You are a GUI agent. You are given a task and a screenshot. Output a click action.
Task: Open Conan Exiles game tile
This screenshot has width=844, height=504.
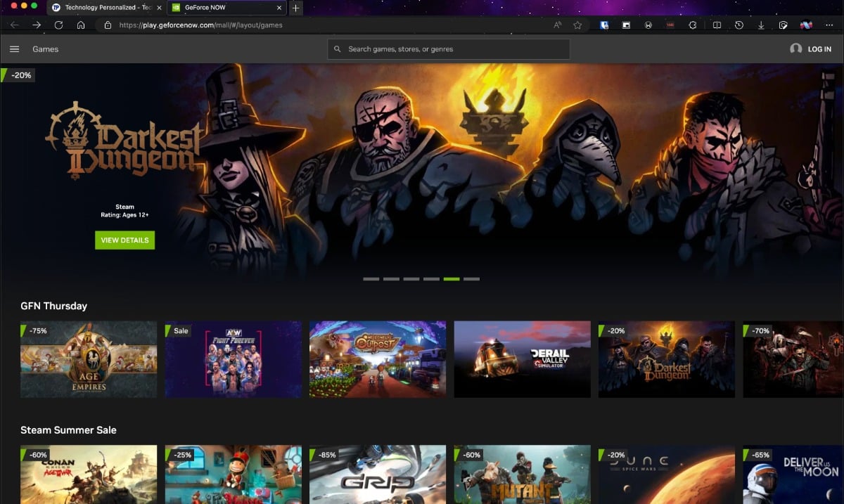click(89, 474)
